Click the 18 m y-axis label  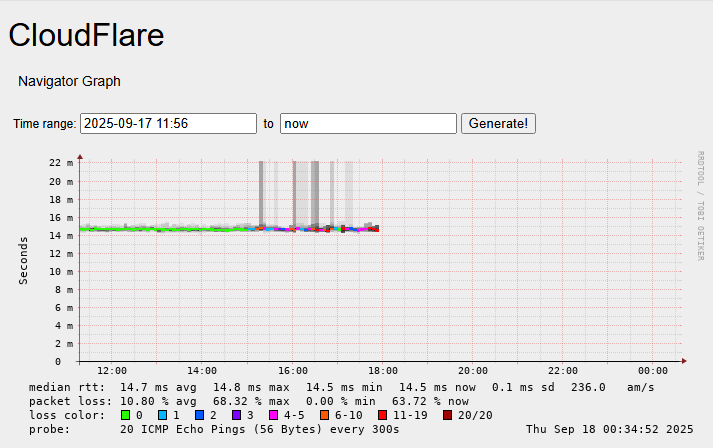tap(61, 200)
